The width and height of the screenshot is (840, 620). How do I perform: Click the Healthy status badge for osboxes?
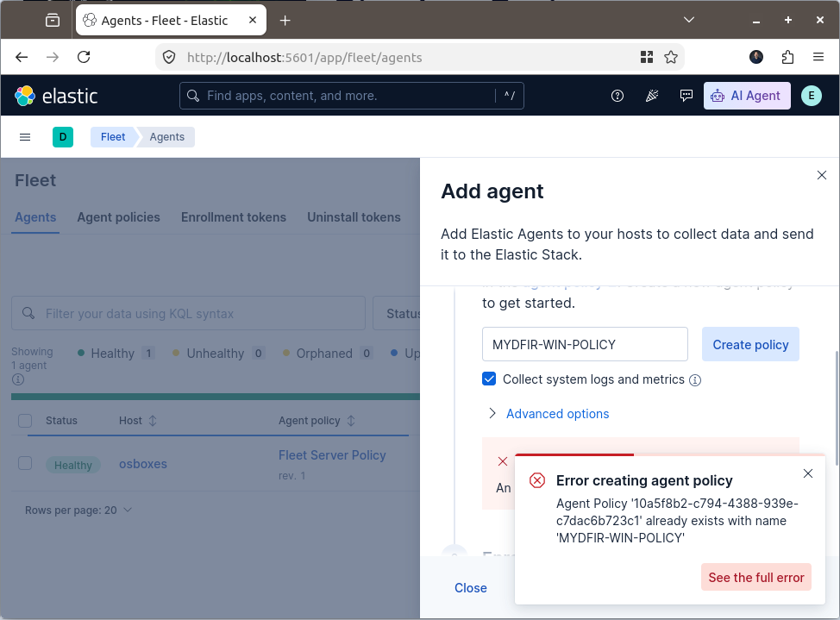73,465
